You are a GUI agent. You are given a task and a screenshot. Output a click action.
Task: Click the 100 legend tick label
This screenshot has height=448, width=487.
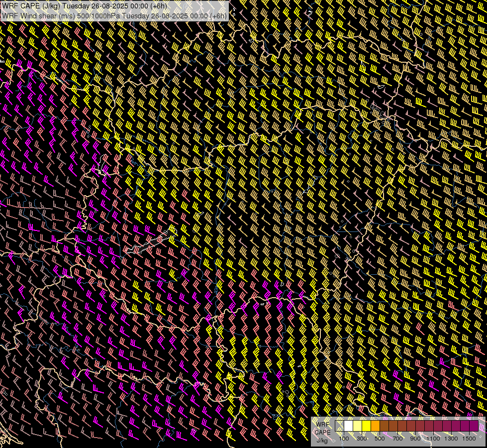(x=344, y=439)
